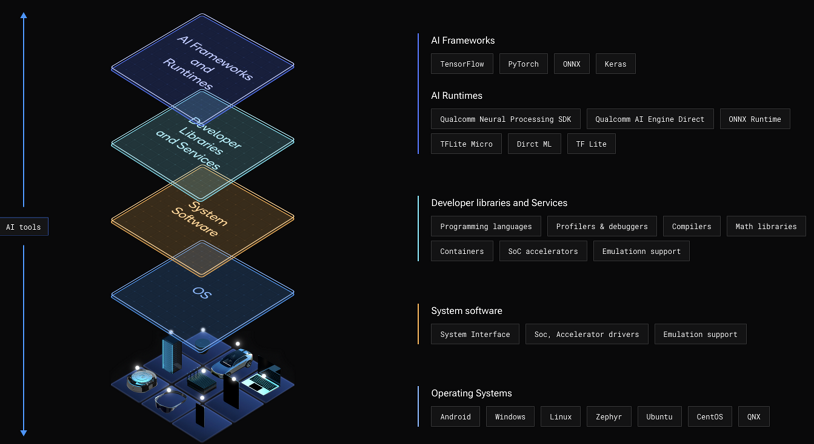This screenshot has height=444, width=814.
Task: Click the Math libraries tag
Action: [765, 226]
